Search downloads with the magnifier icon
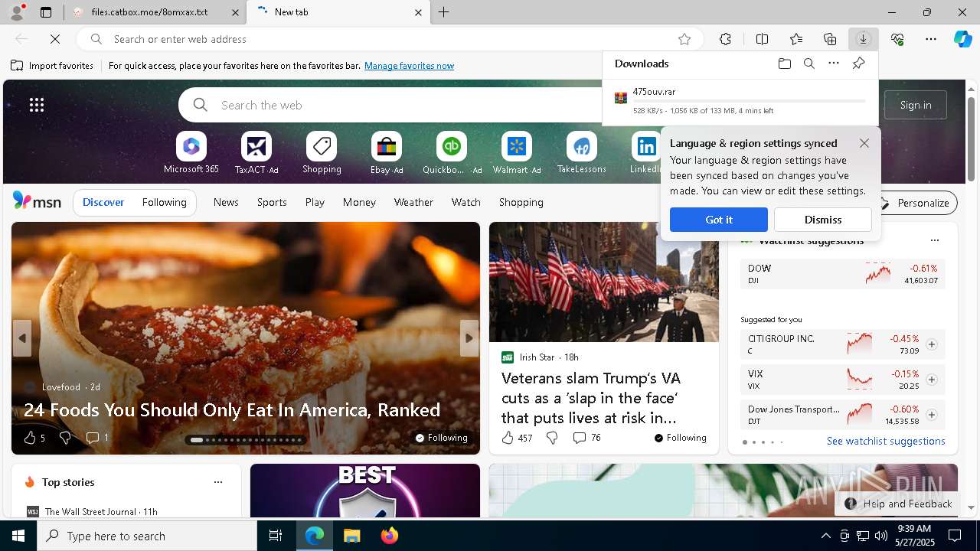 808,64
